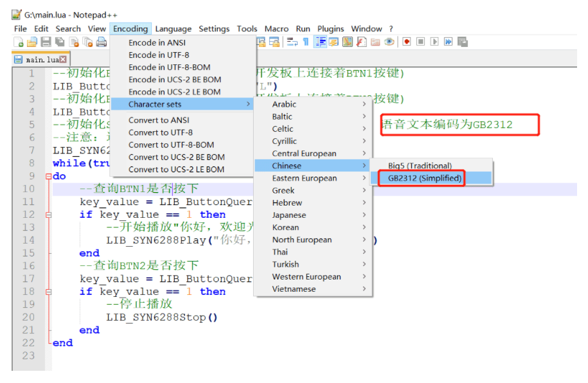The image size is (588, 383).
Task: Open Folder as Workspace icon
Action: click(375, 42)
